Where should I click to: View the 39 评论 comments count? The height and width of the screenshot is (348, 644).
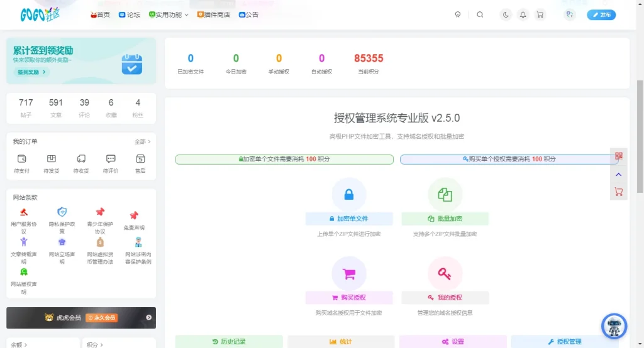point(84,107)
